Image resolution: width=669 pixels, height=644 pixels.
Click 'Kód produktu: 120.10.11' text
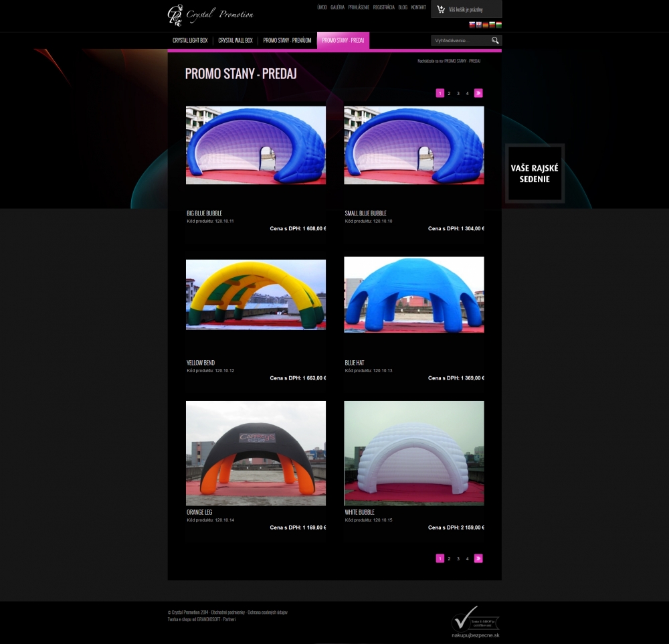[x=210, y=221]
